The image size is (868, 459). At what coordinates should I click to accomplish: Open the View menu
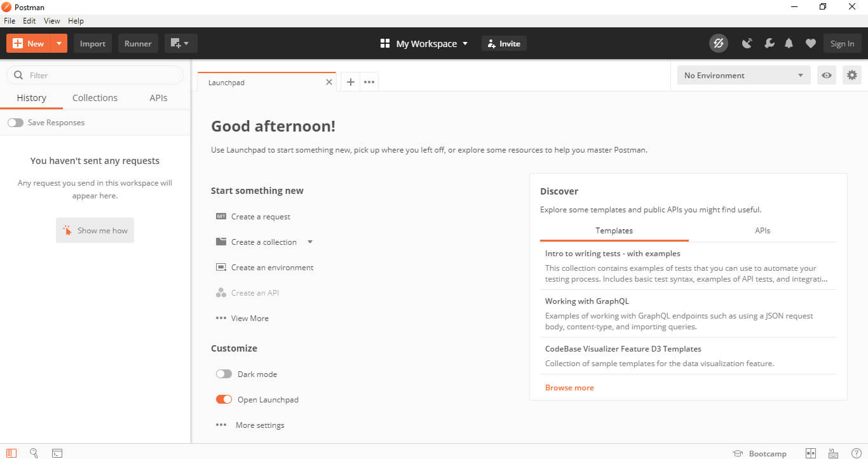point(51,20)
